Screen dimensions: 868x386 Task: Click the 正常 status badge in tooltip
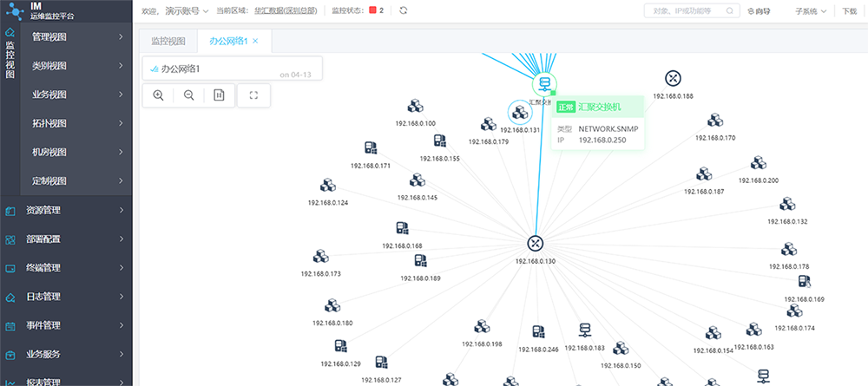565,108
